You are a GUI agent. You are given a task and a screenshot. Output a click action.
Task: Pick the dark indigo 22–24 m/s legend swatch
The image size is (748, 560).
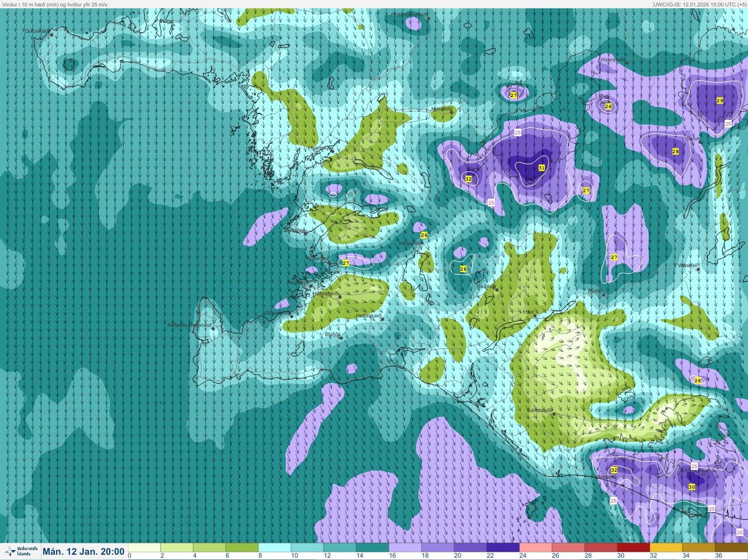point(504,548)
